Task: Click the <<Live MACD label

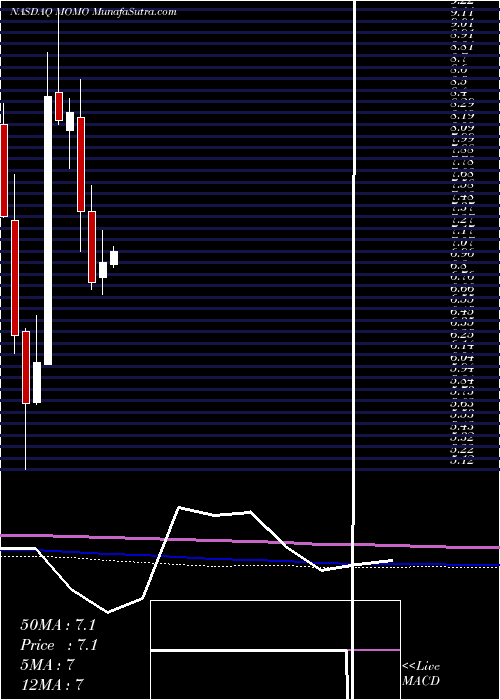Action: (421, 674)
